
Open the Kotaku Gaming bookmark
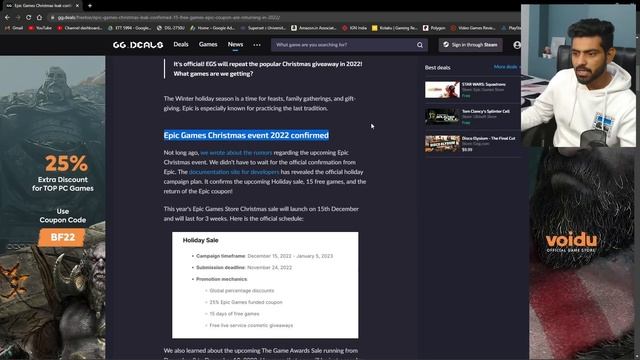(395, 28)
